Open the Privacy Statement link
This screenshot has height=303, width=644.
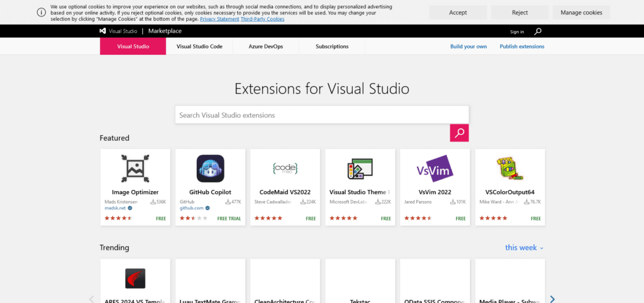point(219,19)
